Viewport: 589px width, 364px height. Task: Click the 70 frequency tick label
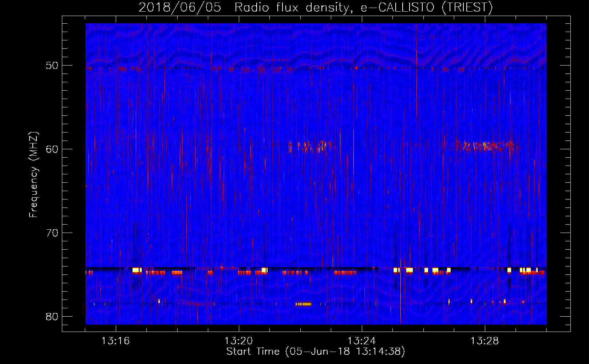coord(52,233)
